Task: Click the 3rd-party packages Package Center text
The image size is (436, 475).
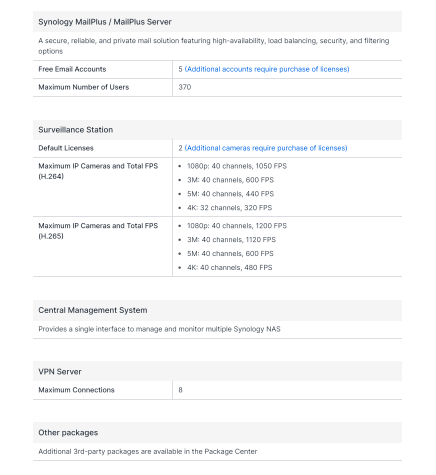Action: [148, 452]
